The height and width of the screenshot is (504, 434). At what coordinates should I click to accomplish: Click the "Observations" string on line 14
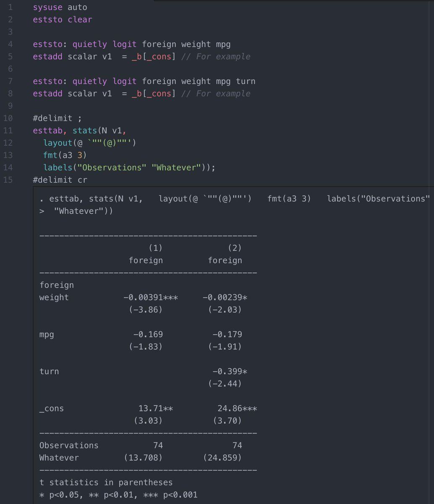point(112,168)
